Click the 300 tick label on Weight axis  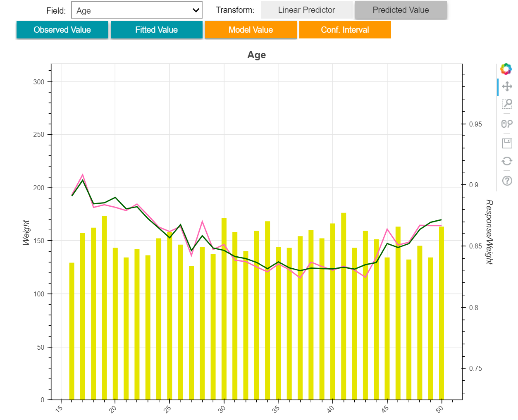coord(39,82)
